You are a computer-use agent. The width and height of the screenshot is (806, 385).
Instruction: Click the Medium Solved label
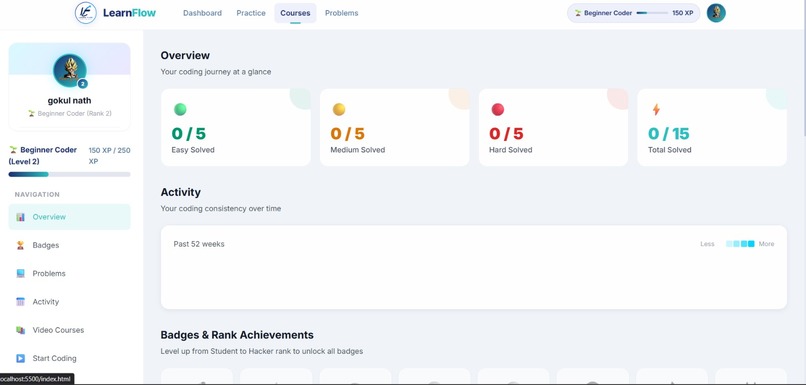pyautogui.click(x=357, y=150)
